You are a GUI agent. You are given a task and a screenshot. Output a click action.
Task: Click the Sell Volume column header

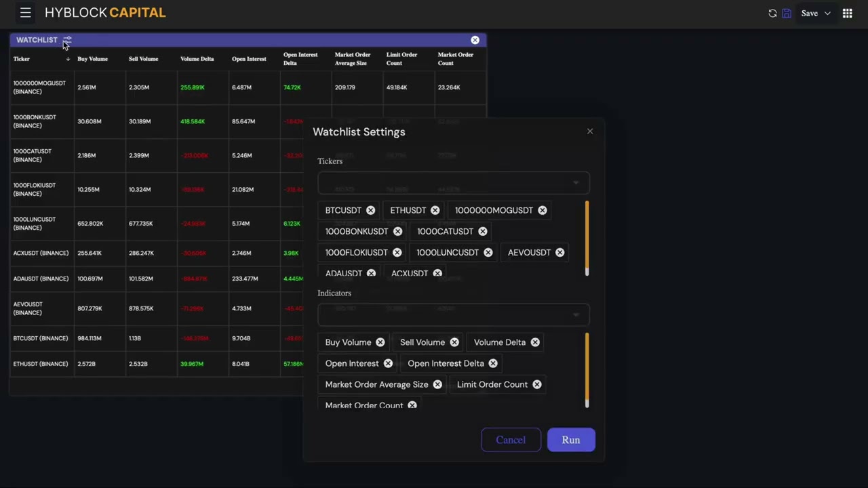click(x=143, y=59)
